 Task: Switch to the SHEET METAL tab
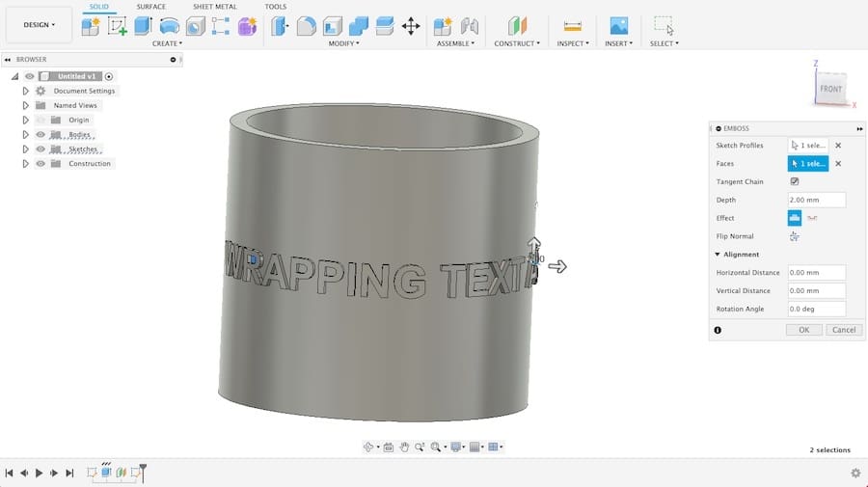click(x=215, y=7)
